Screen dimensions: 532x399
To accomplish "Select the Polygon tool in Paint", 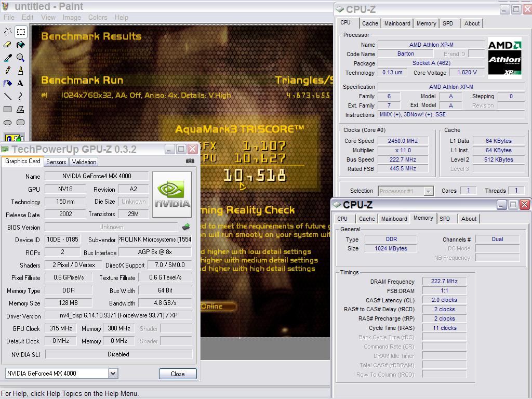I will 21,109.
